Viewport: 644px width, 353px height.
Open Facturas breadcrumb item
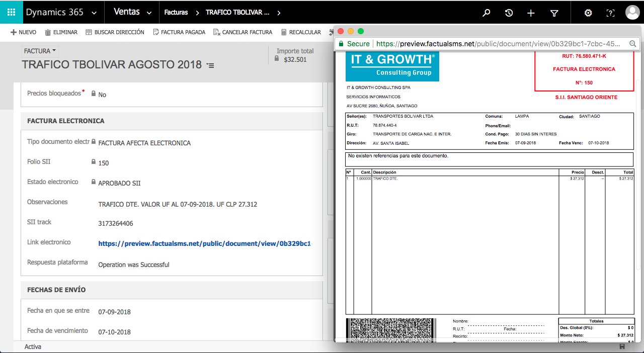click(176, 13)
